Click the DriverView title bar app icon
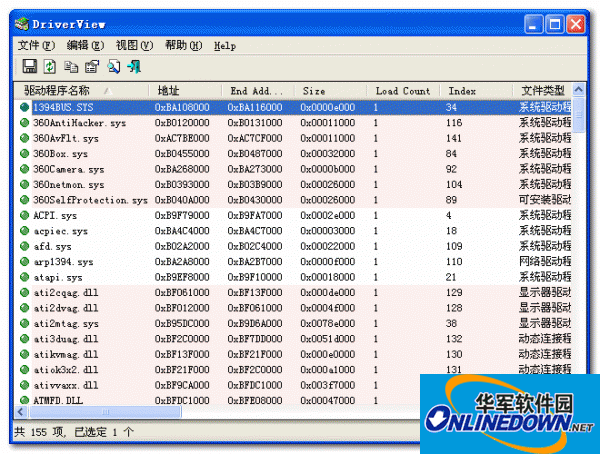 22,24
